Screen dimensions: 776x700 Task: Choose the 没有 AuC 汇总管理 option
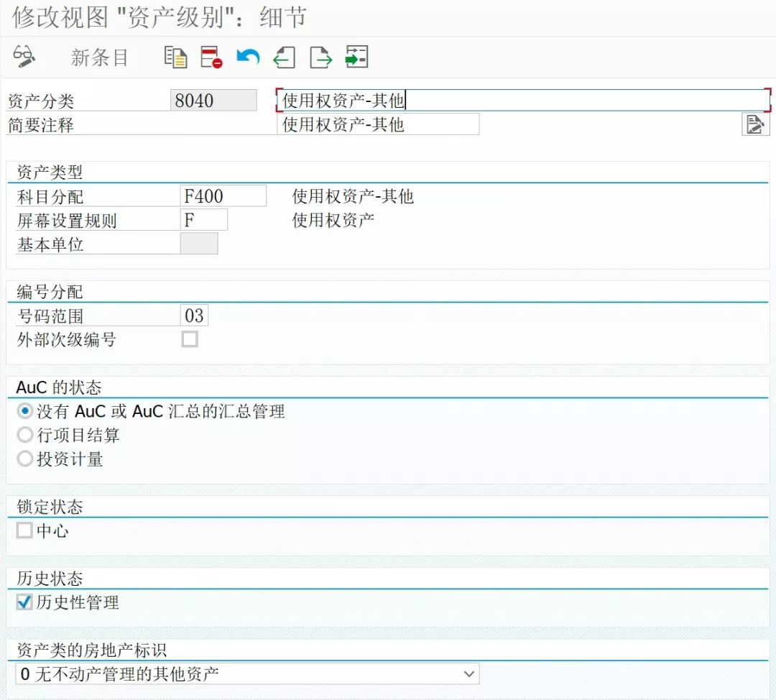tap(24, 412)
